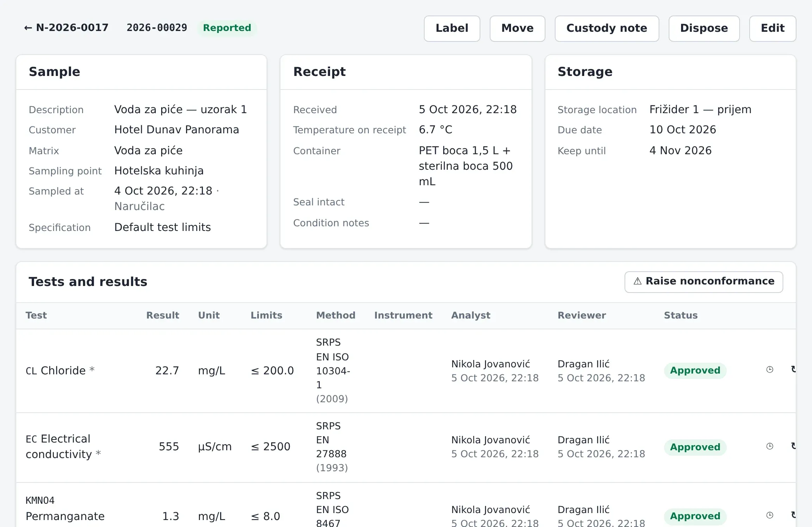Select sample number 2026-00029
Image resolution: width=812 pixels, height=527 pixels.
pos(157,28)
